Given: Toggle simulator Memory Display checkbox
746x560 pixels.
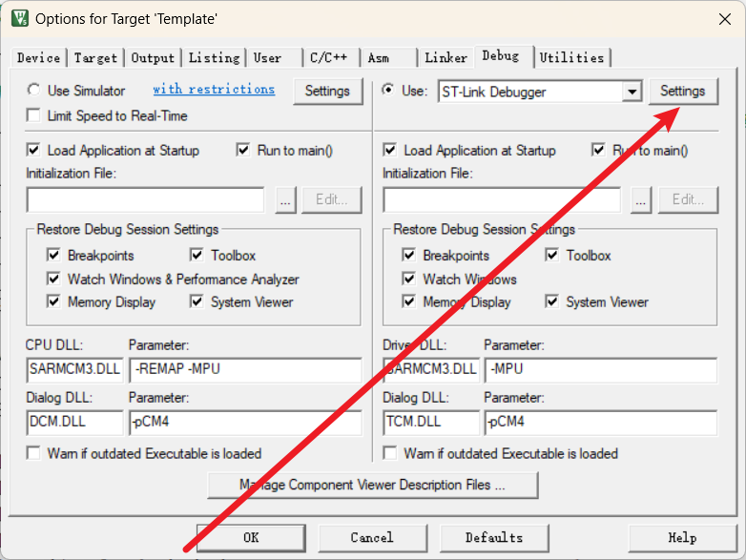Looking at the screenshot, I should [53, 301].
